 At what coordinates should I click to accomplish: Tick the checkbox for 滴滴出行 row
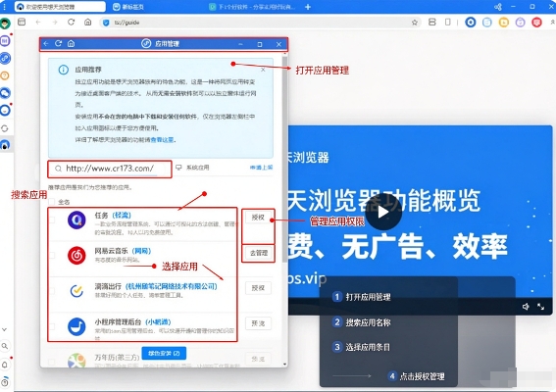(52, 291)
